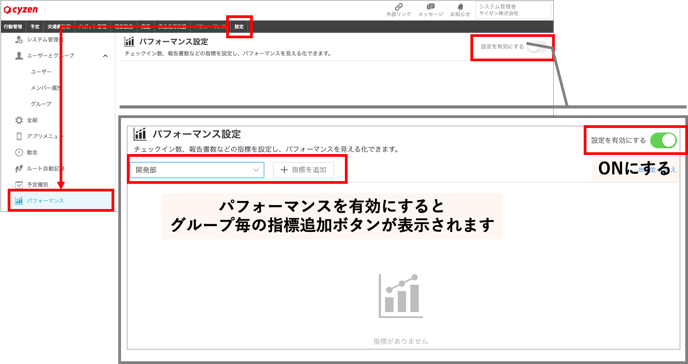The height and width of the screenshot is (364, 688).
Task: Open the 開発部 group dropdown
Action: click(x=197, y=170)
